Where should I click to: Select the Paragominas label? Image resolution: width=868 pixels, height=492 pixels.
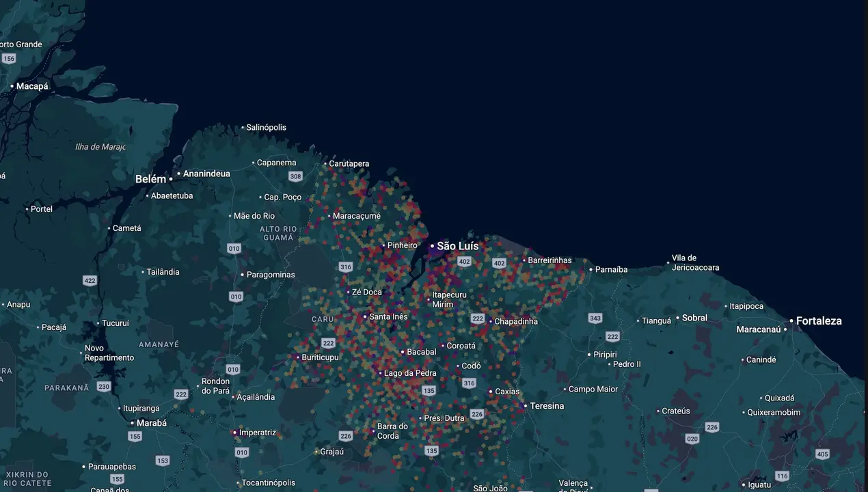coord(271,275)
